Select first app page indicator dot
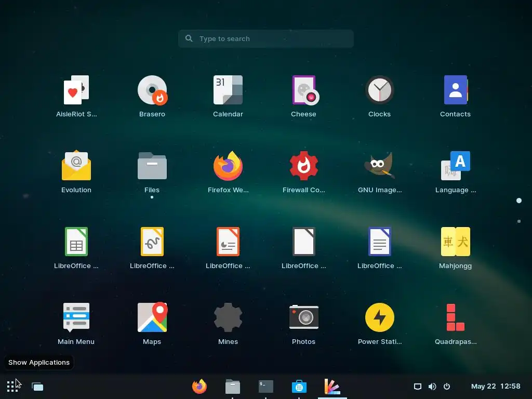 pyautogui.click(x=519, y=201)
